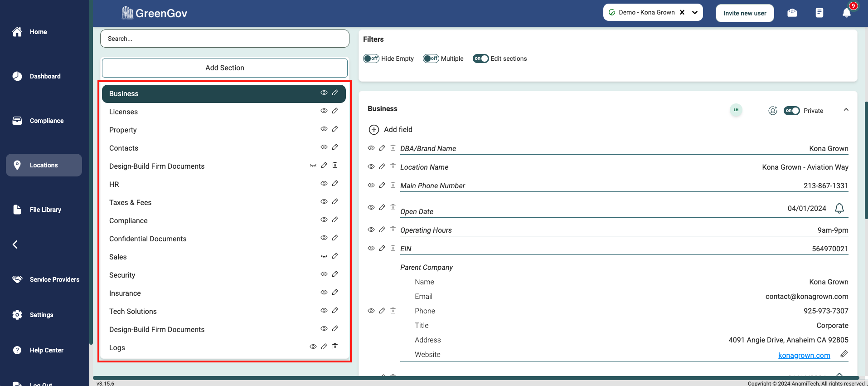
Task: Click the Open Date reminder bell
Action: (x=839, y=208)
